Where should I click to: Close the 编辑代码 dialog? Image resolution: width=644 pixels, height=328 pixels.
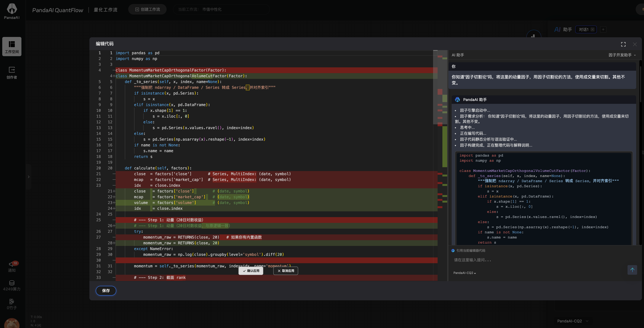(x=635, y=44)
